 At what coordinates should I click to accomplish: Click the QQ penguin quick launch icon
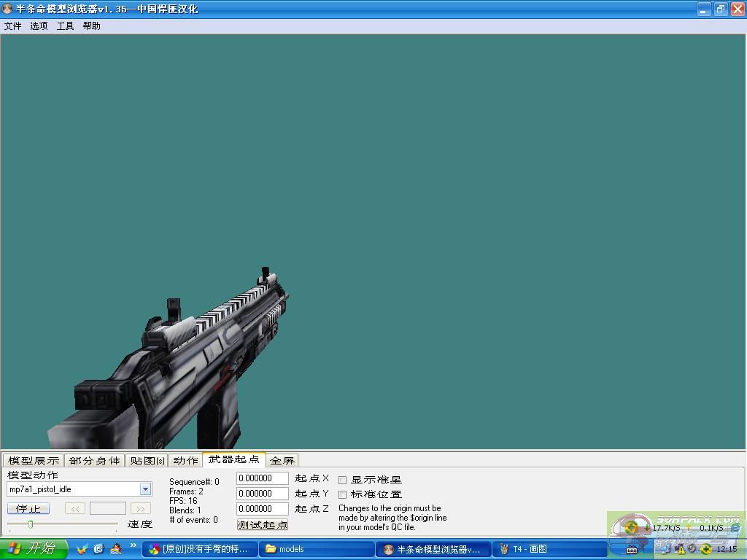click(115, 548)
